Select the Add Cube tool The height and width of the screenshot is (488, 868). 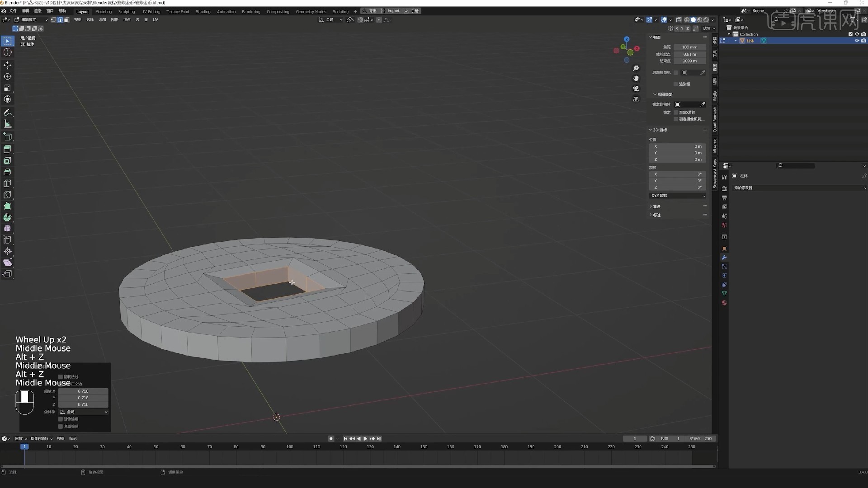[x=7, y=136]
